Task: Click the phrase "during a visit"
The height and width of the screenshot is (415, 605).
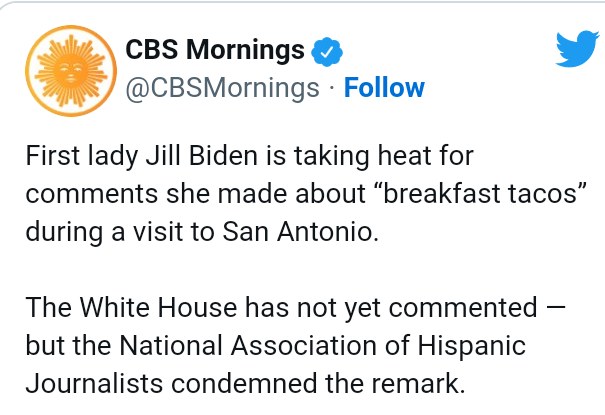Action: (x=90, y=230)
